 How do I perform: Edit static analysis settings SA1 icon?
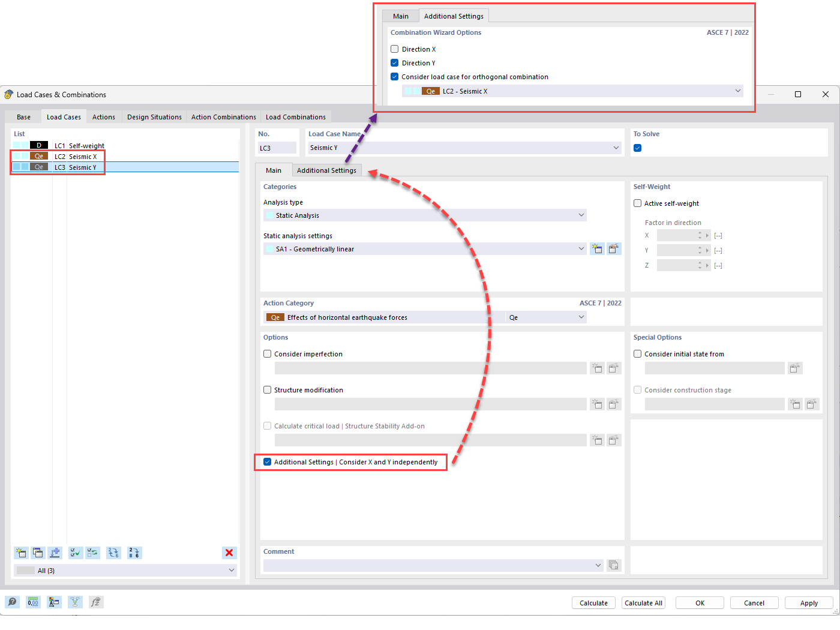click(614, 249)
